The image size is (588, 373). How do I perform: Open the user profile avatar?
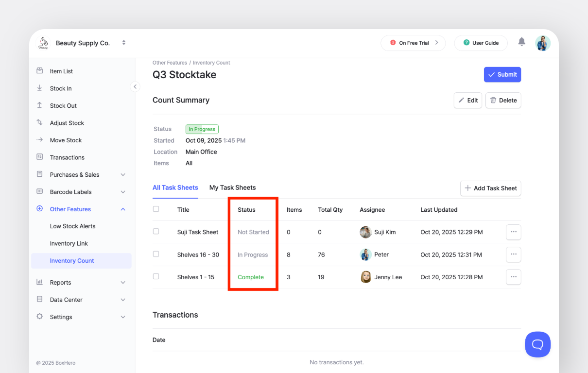pyautogui.click(x=543, y=43)
